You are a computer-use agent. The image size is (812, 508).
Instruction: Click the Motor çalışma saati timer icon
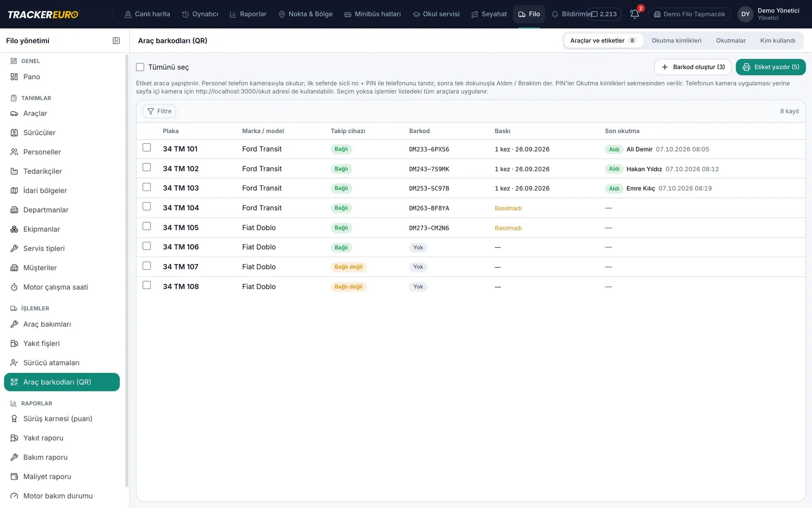[14, 287]
